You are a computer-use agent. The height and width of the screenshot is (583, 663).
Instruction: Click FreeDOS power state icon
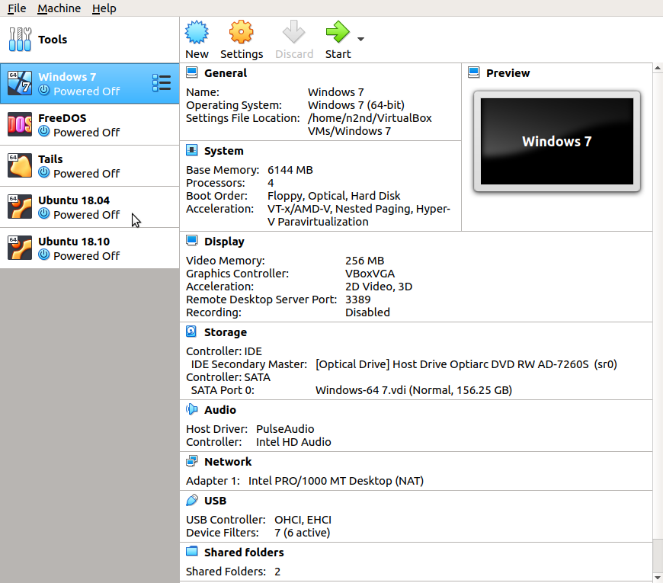click(x=44, y=131)
